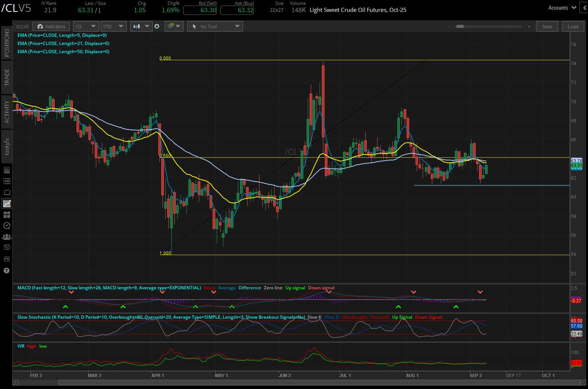
Task: Open the POSITIONS side tab
Action: (7, 43)
